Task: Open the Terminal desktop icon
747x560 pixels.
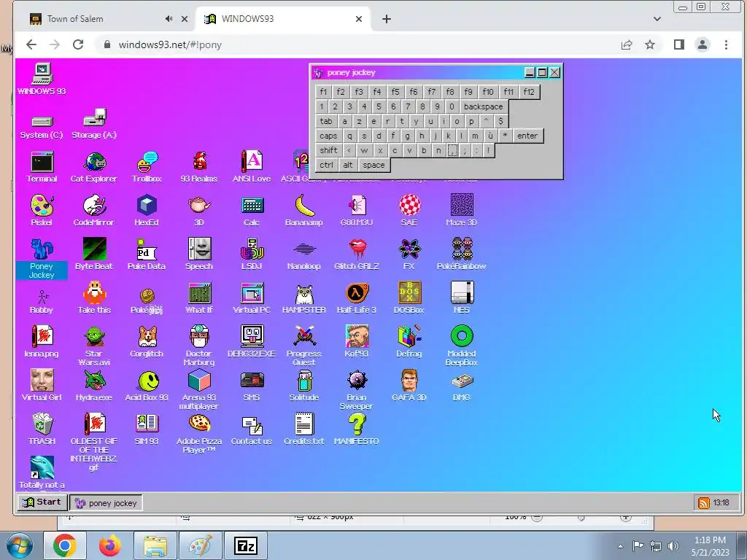Action: click(42, 167)
